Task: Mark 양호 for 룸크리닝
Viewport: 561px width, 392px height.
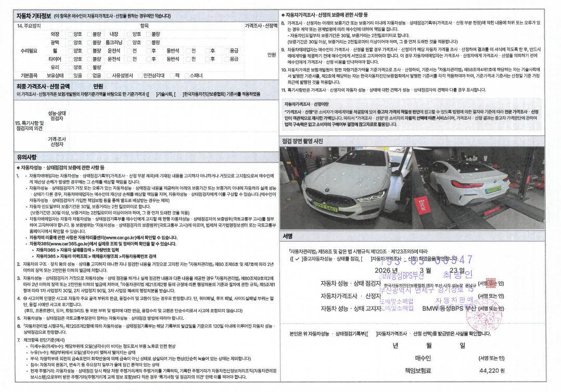Action: tap(130, 42)
